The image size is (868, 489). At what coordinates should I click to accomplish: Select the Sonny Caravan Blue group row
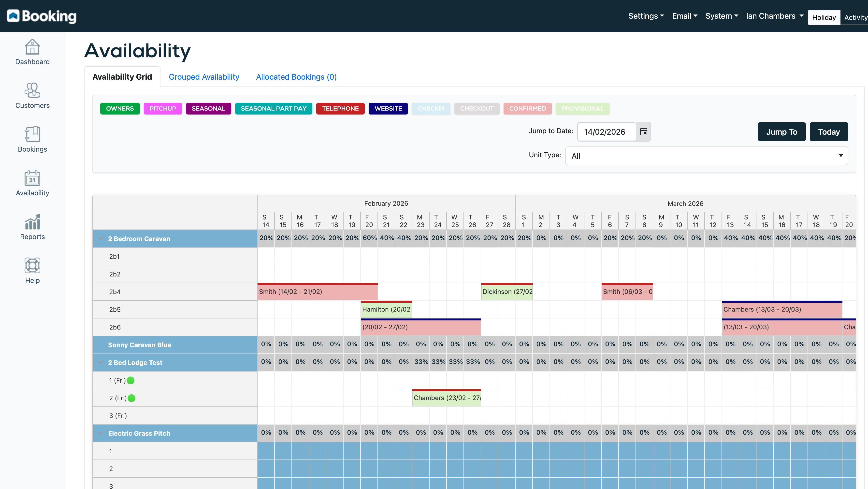(175, 345)
